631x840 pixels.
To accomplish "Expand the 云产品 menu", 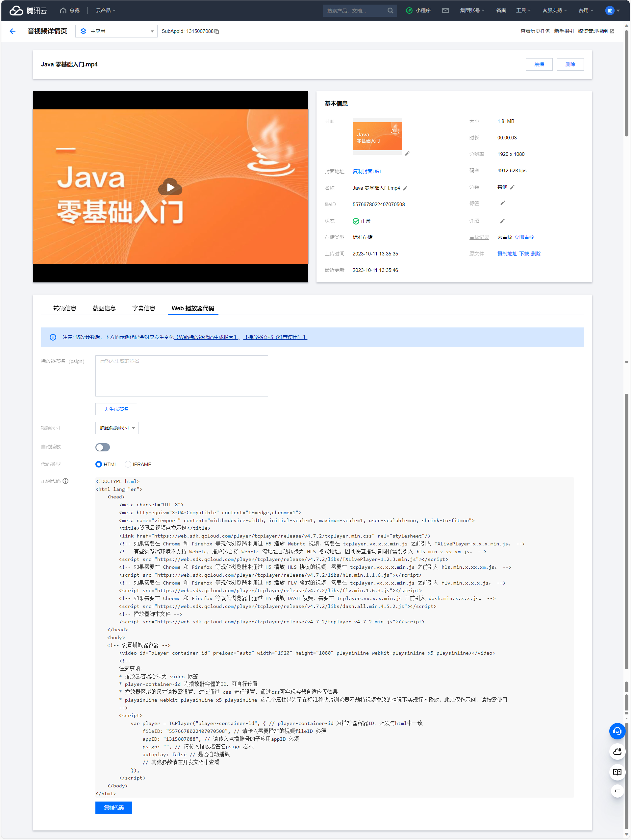I will (x=106, y=10).
